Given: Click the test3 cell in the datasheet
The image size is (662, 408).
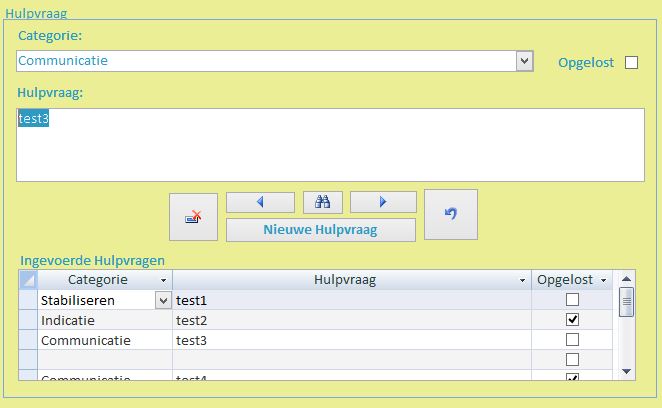Looking at the screenshot, I should [352, 340].
